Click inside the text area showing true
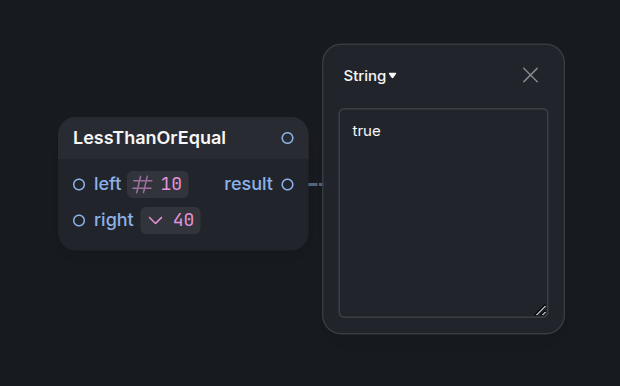The height and width of the screenshot is (386, 620). tap(443, 213)
